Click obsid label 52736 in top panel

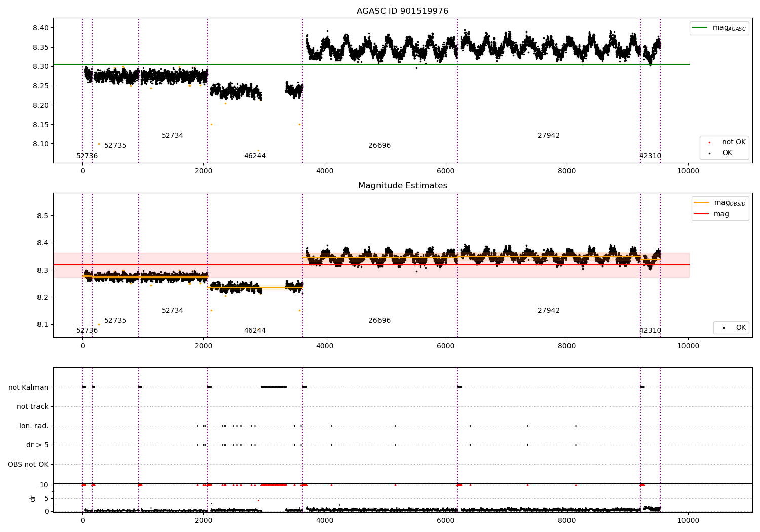tap(87, 156)
